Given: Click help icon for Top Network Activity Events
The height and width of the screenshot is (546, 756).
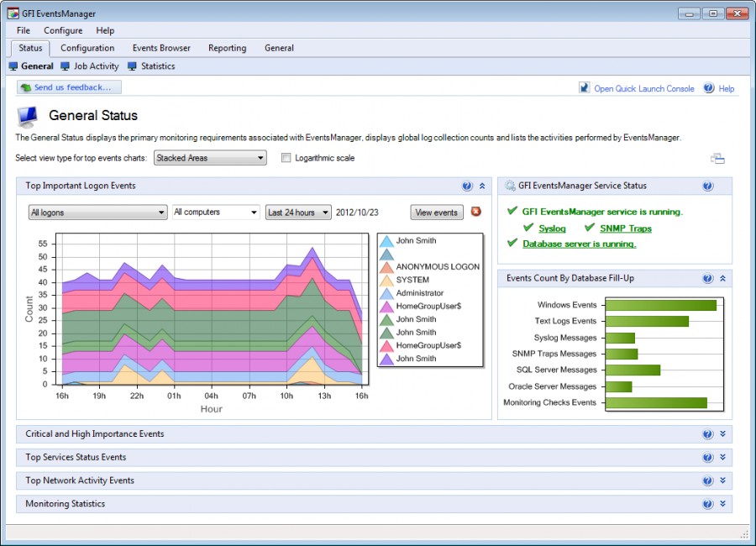Looking at the screenshot, I should pyautogui.click(x=707, y=480).
